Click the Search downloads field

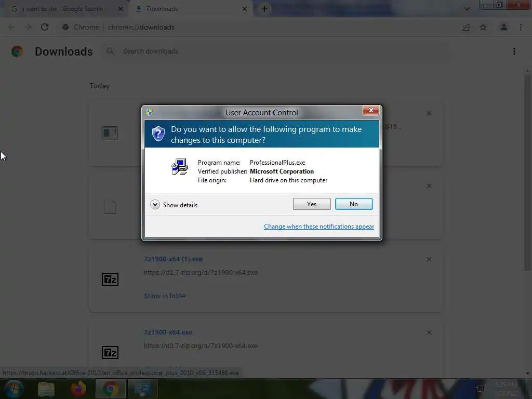click(275, 51)
